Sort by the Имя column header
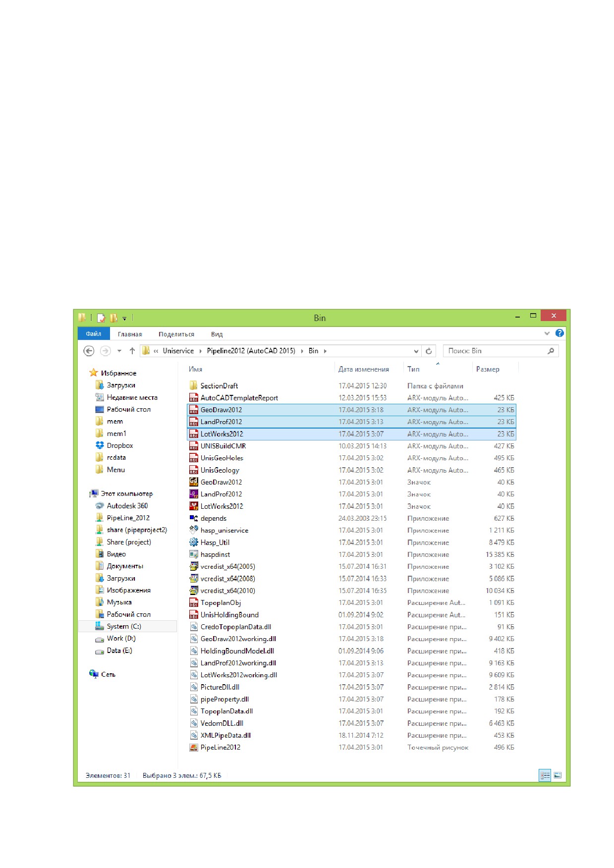The height and width of the screenshot is (868, 614). coord(195,369)
